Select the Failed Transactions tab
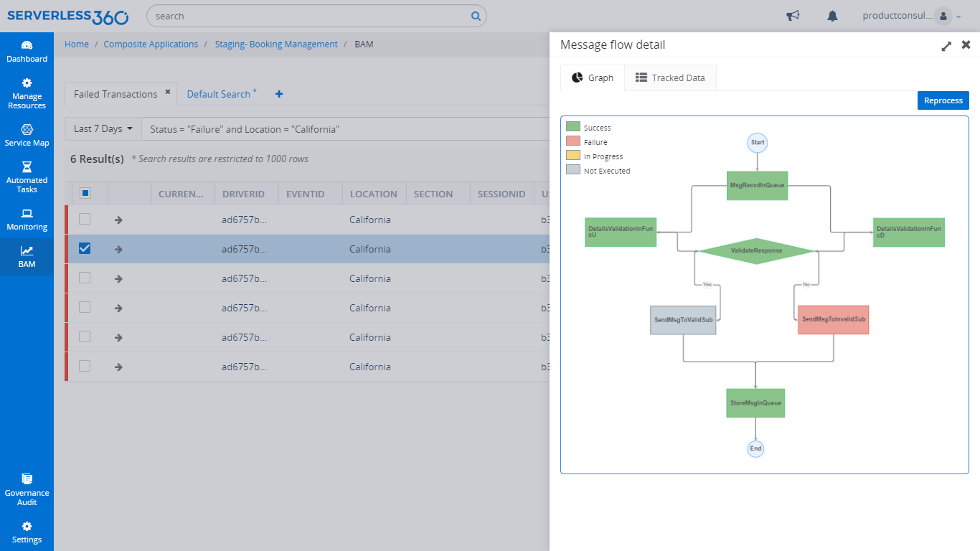 [x=116, y=94]
